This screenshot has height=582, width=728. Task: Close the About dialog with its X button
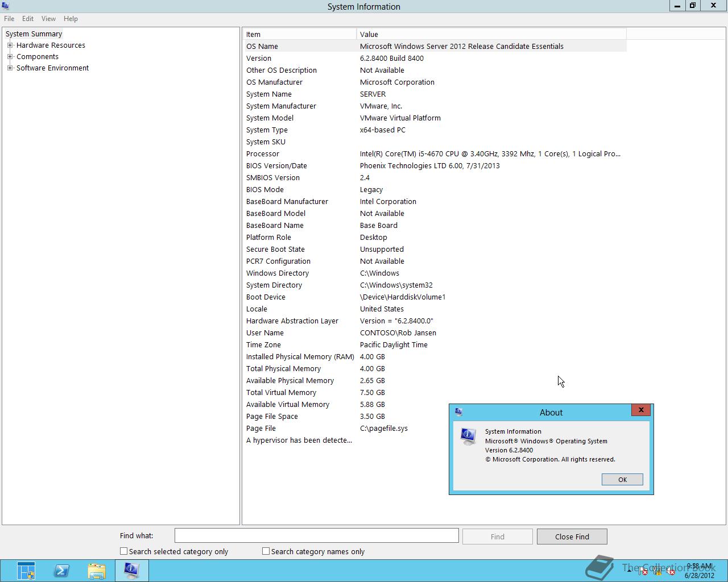click(641, 410)
